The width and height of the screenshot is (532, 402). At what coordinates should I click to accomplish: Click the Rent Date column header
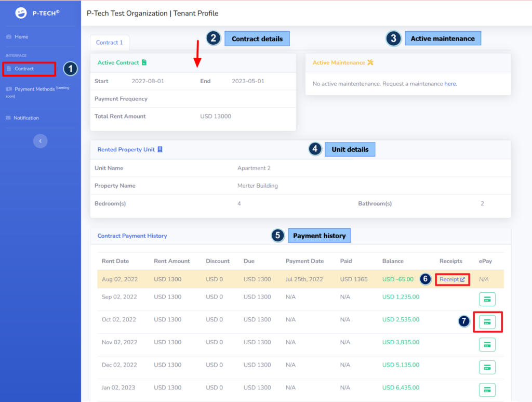(115, 261)
